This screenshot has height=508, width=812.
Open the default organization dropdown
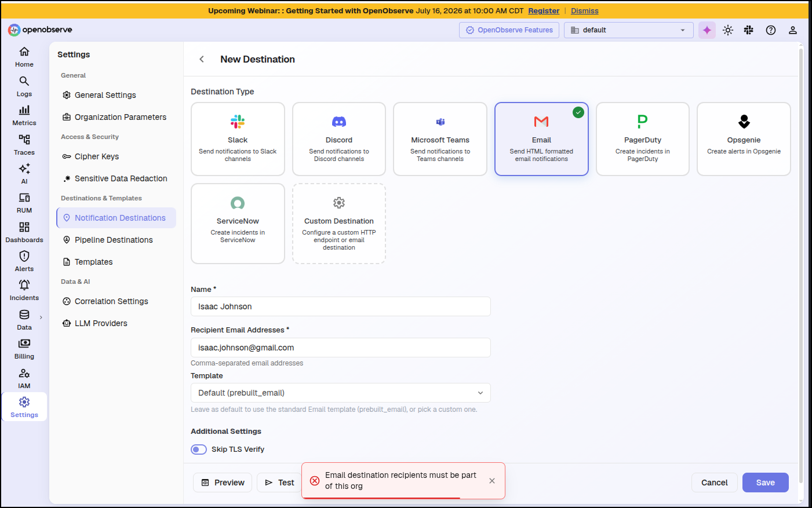(x=629, y=30)
